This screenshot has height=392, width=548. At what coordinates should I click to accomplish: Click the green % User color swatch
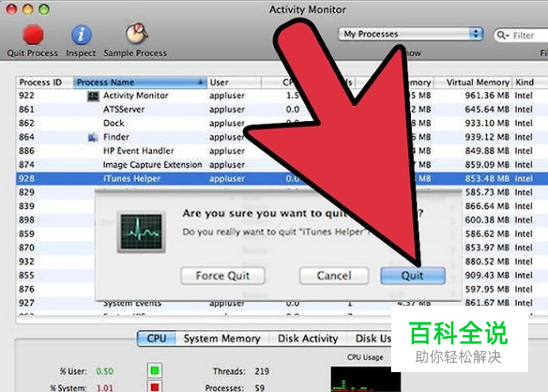point(154,371)
